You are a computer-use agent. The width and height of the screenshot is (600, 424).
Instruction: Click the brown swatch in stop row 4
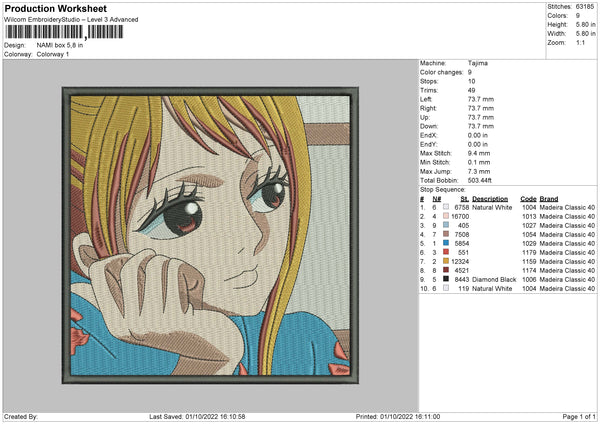[x=446, y=234]
